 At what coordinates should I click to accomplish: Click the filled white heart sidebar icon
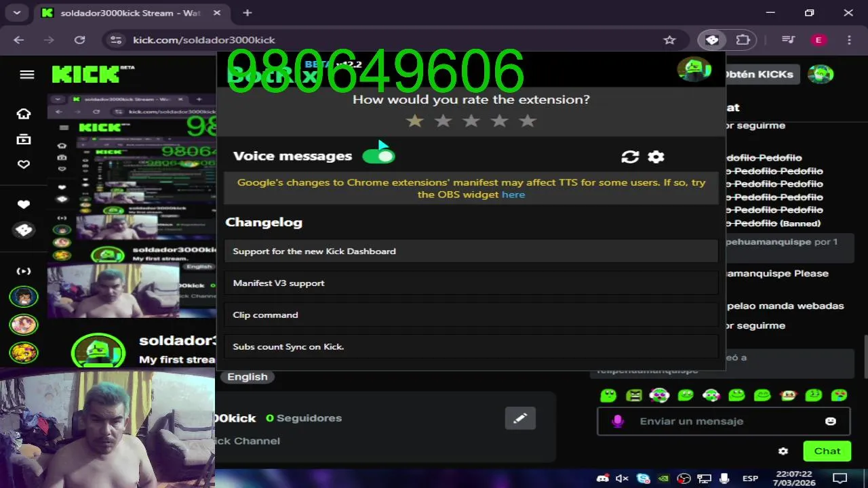point(24,205)
